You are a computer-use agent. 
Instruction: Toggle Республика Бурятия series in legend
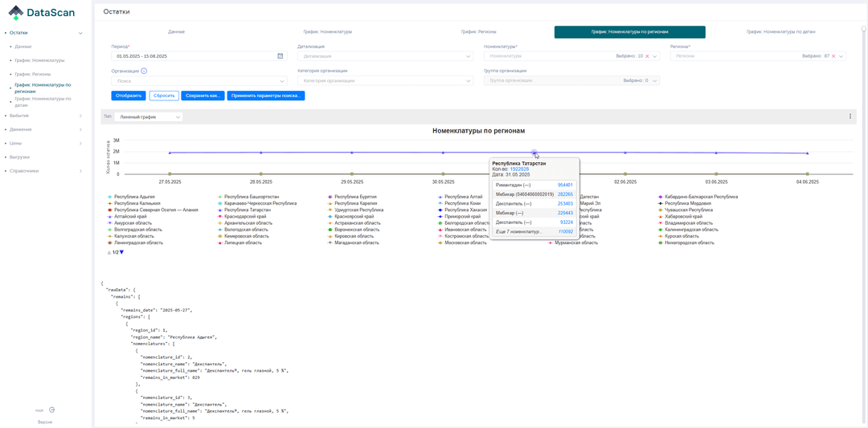point(352,196)
